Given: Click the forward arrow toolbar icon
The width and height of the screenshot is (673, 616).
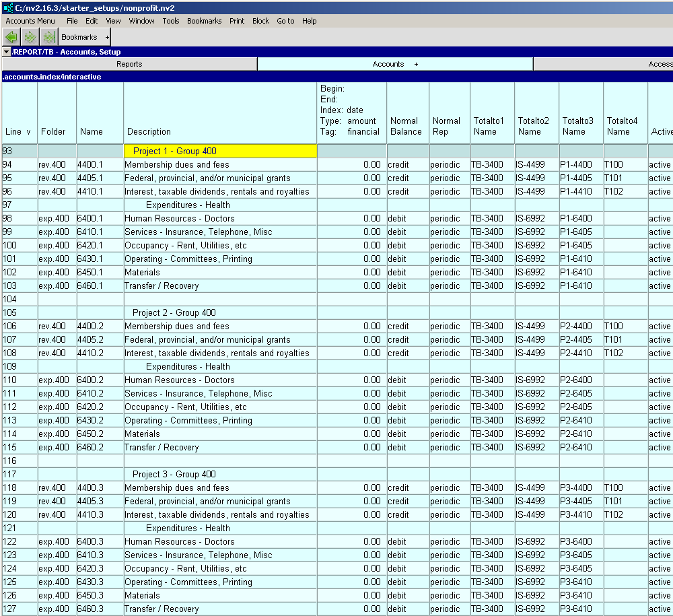Looking at the screenshot, I should click(x=30, y=37).
